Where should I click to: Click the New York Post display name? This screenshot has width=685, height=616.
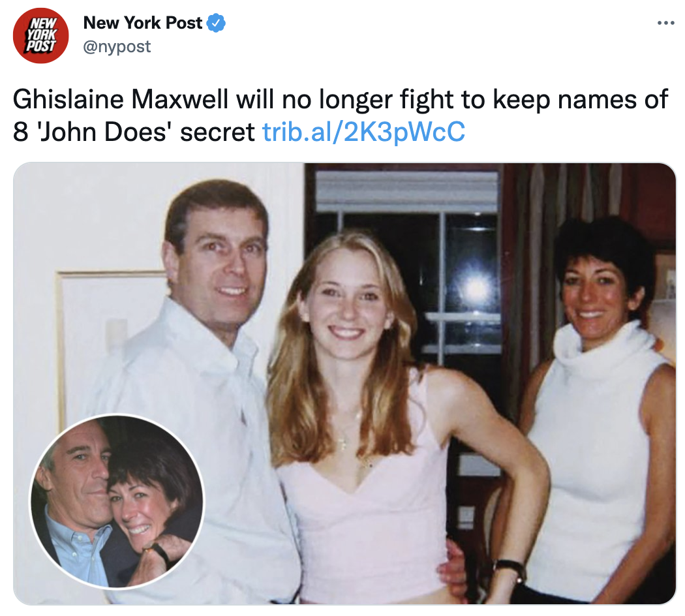[x=143, y=23]
